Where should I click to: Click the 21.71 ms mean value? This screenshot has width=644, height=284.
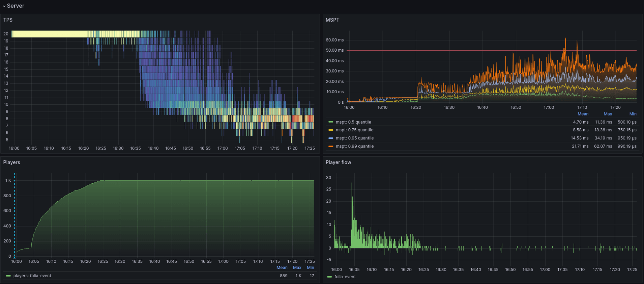coord(580,146)
